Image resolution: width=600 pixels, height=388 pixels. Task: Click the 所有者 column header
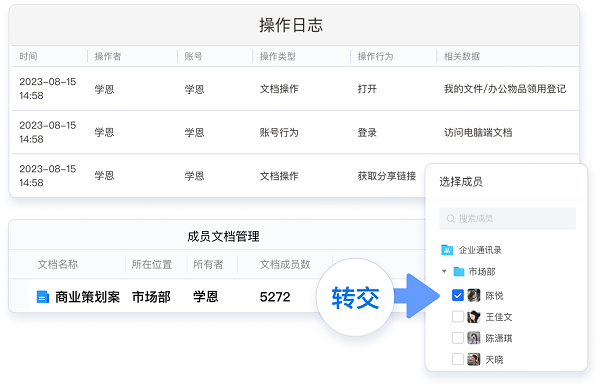[208, 264]
